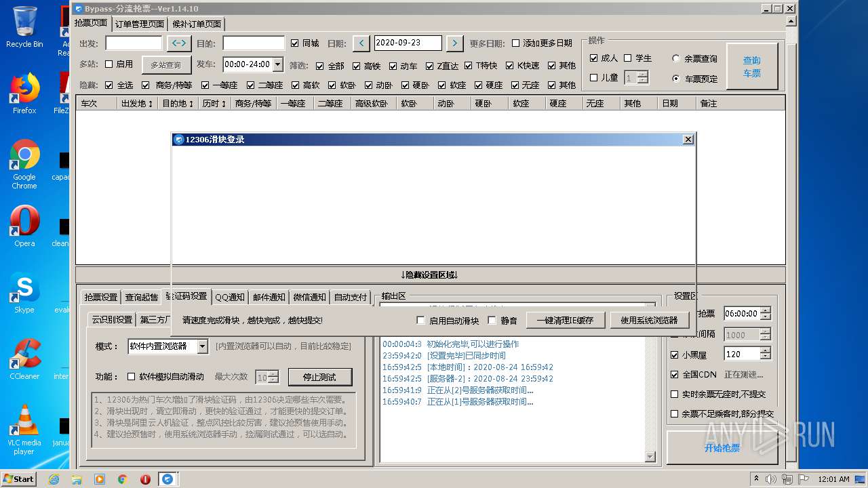Click the network tray icon
868x488 pixels.
[787, 479]
